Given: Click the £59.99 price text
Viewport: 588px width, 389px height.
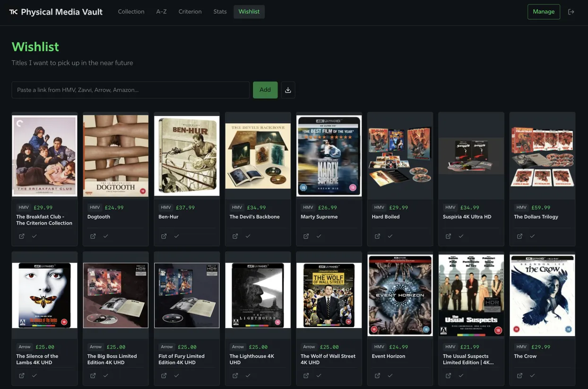Looking at the screenshot, I should (x=541, y=207).
